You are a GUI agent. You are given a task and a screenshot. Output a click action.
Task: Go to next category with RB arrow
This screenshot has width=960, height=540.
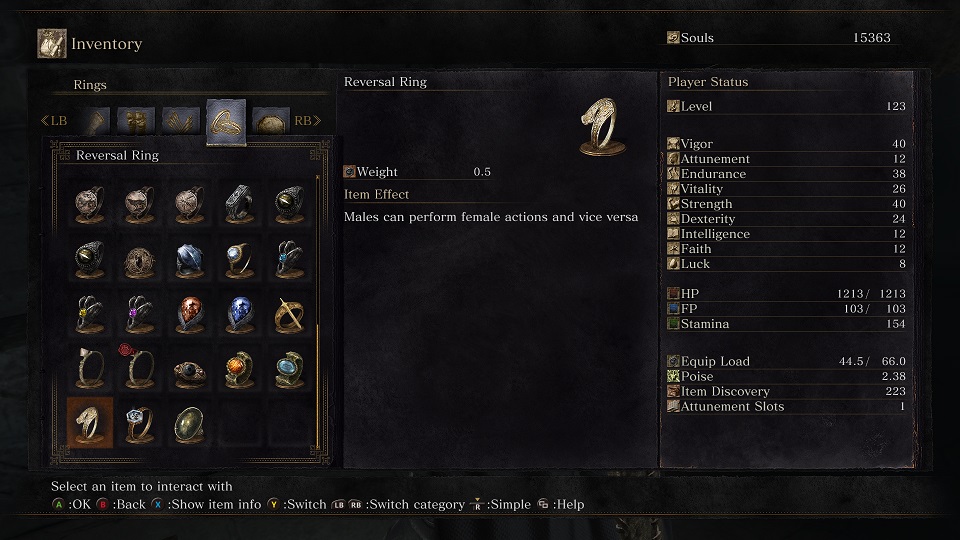[x=308, y=121]
